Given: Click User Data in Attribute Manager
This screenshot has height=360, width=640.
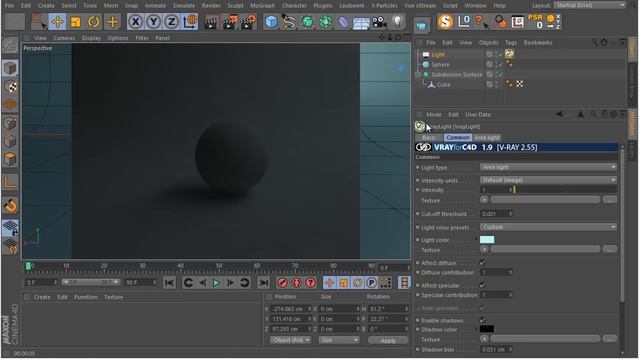Looking at the screenshot, I should [478, 115].
